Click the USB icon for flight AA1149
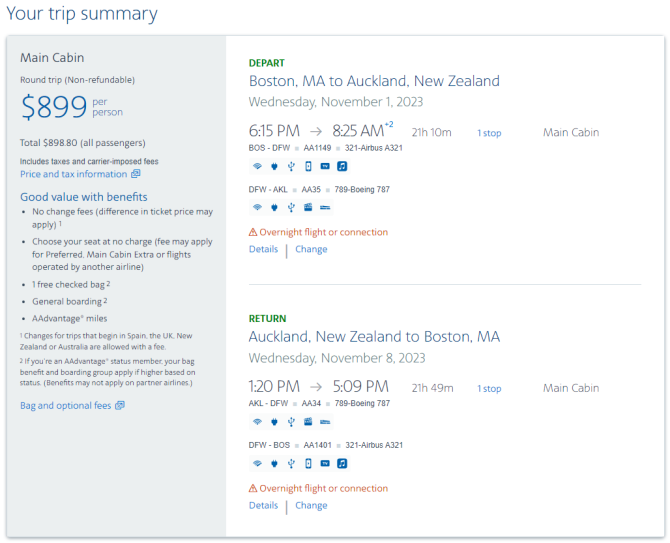This screenshot has width=670, height=543. coord(291,166)
